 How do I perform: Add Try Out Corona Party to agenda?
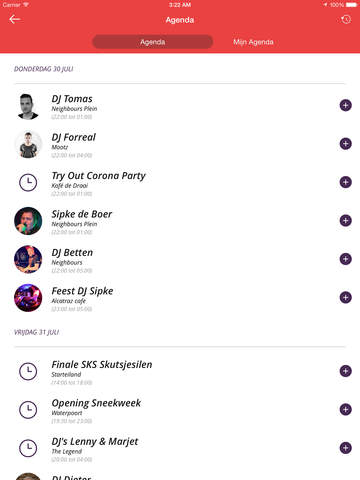(x=346, y=182)
